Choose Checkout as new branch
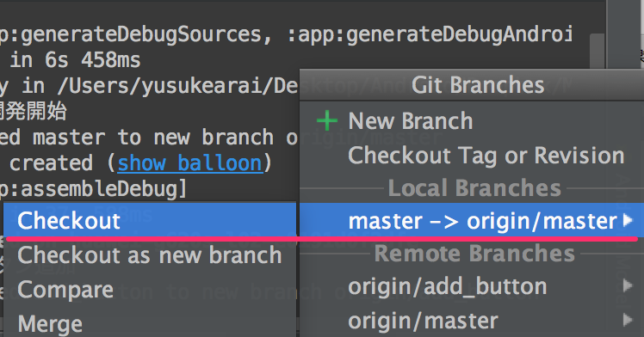 tap(150, 255)
